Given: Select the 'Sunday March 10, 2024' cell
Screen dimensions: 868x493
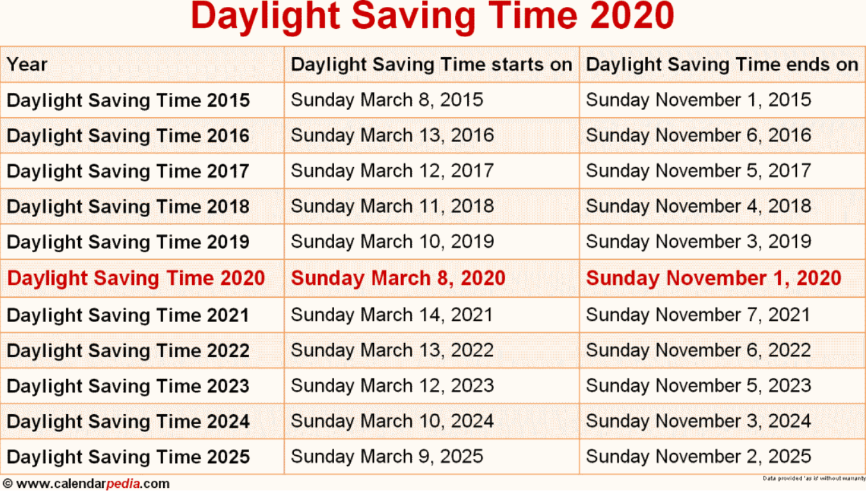Looking at the screenshot, I should (x=392, y=421).
